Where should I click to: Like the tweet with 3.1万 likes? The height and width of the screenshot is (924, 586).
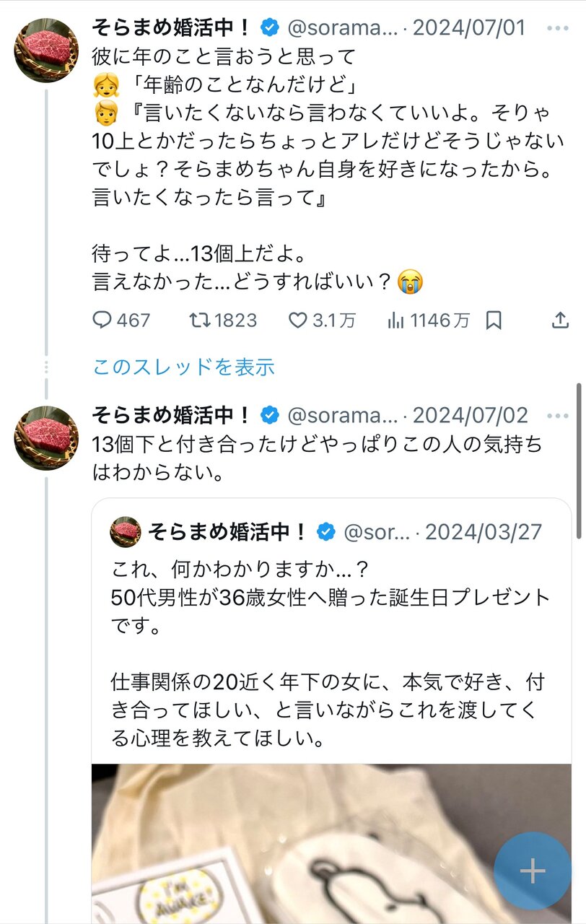pyautogui.click(x=298, y=320)
